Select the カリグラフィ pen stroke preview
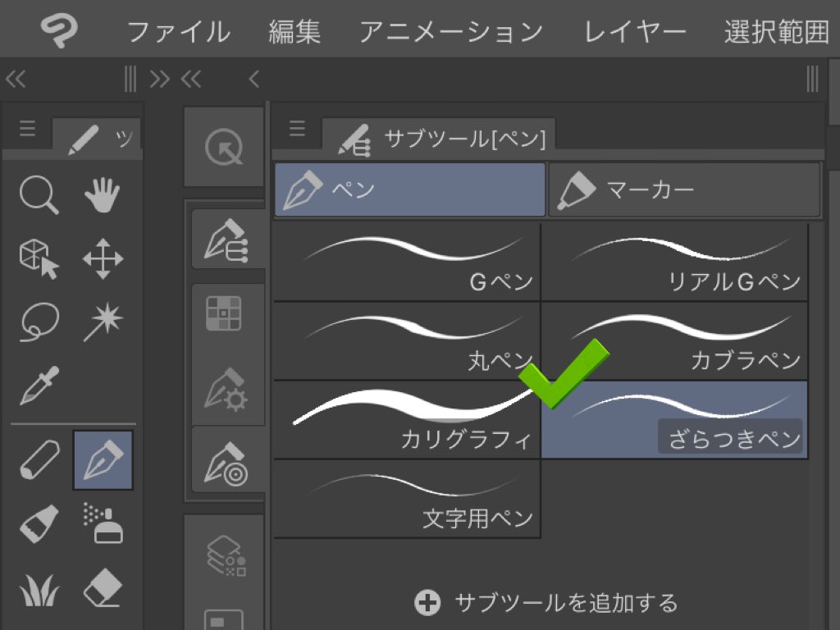Screen dimensions: 840x630 [x=407, y=419]
